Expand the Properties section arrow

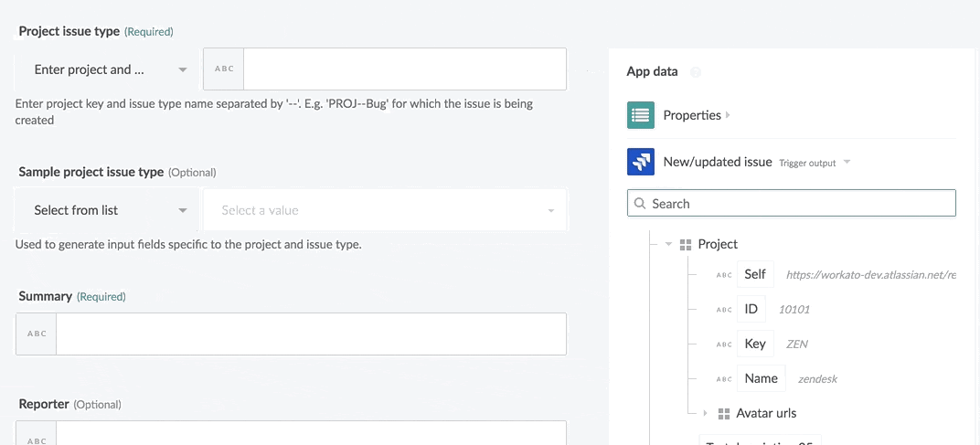click(x=728, y=115)
